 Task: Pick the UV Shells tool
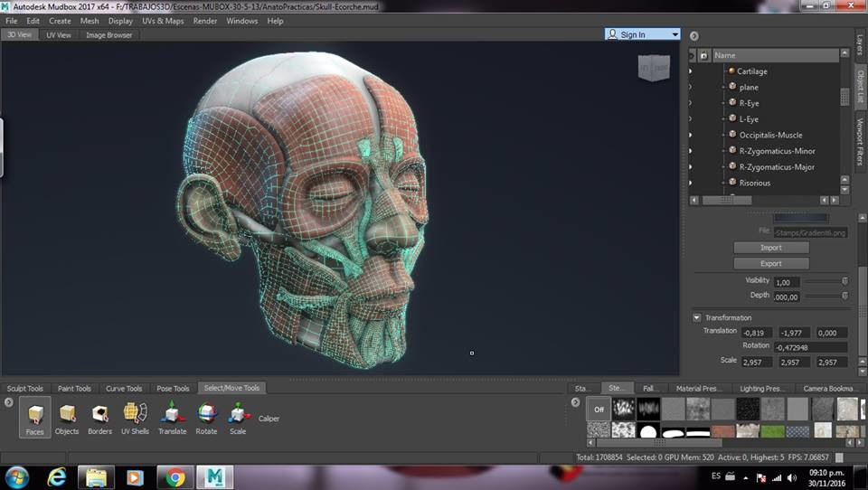[x=135, y=416]
